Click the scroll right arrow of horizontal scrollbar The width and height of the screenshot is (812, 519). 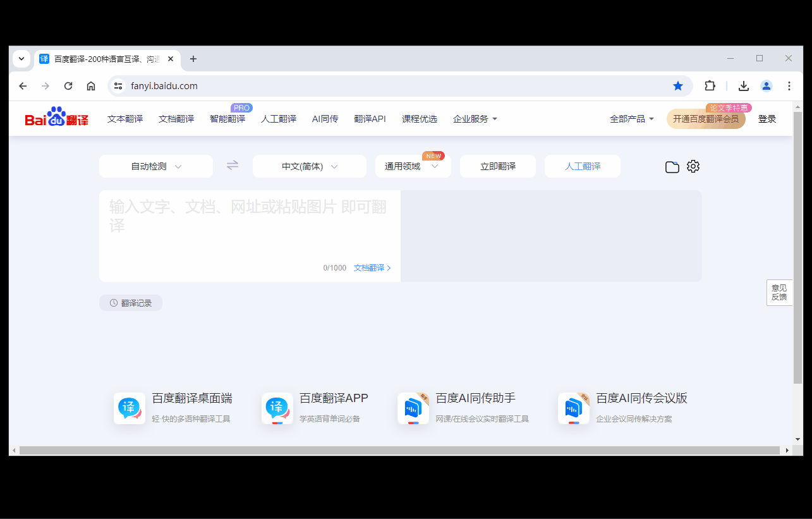coord(787,450)
